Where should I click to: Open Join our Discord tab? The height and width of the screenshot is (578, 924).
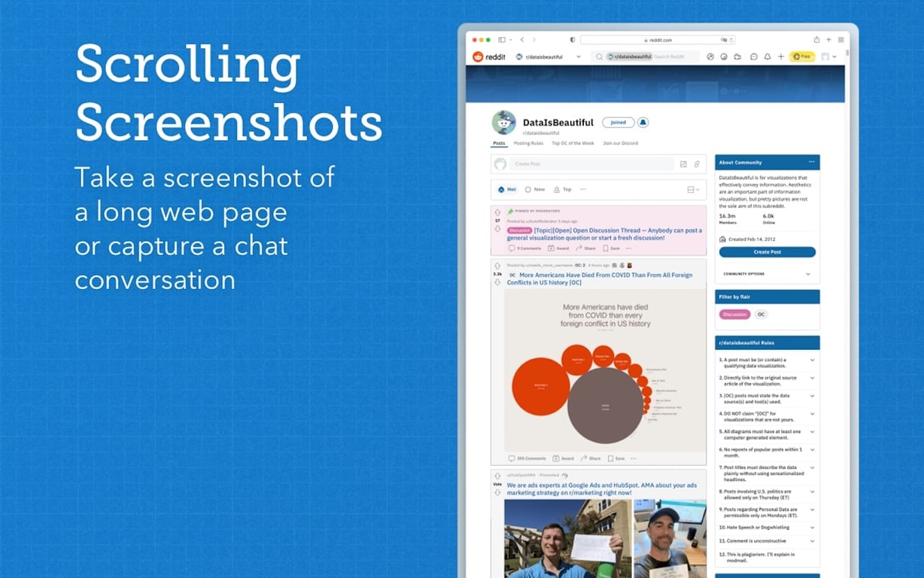click(621, 143)
